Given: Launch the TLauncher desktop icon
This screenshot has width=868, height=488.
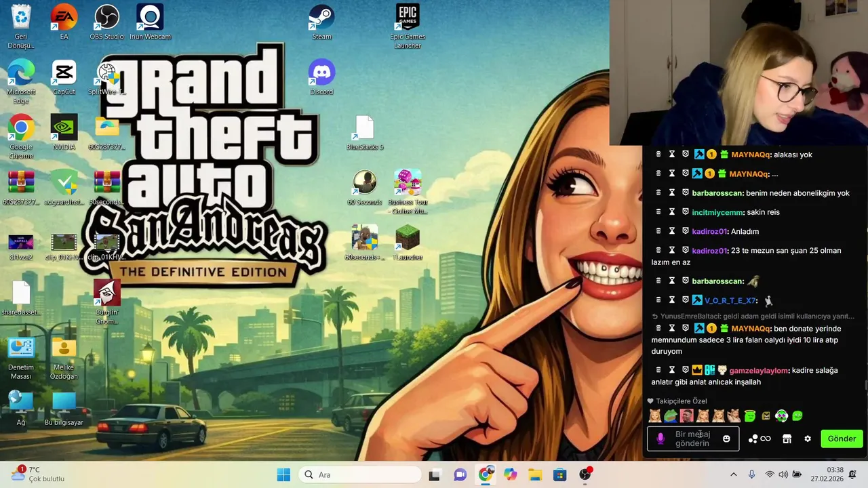Looking at the screenshot, I should (x=408, y=242).
